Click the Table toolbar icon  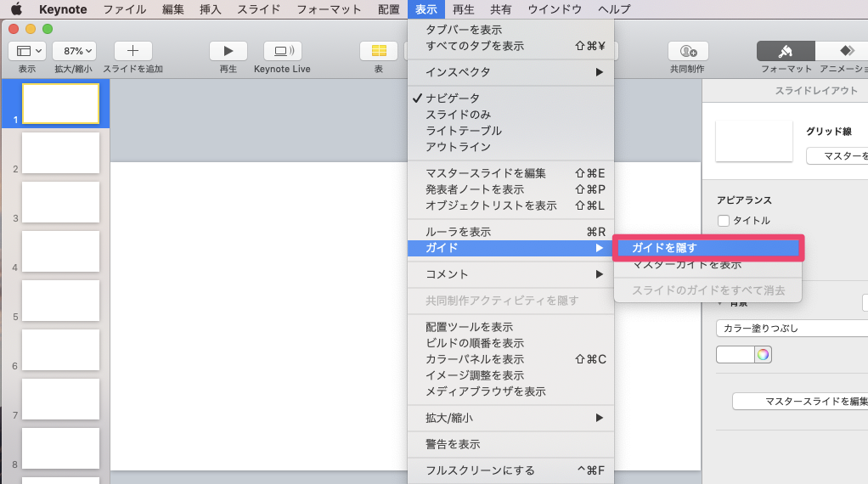(379, 51)
